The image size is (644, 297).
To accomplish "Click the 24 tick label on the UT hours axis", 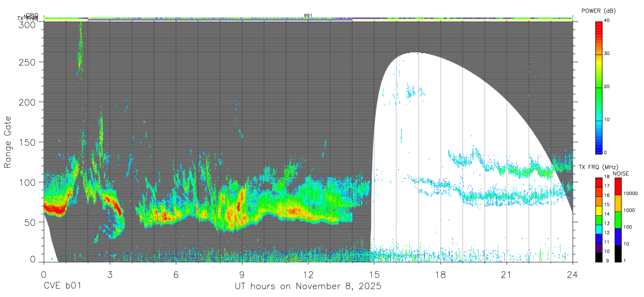I will (573, 274).
